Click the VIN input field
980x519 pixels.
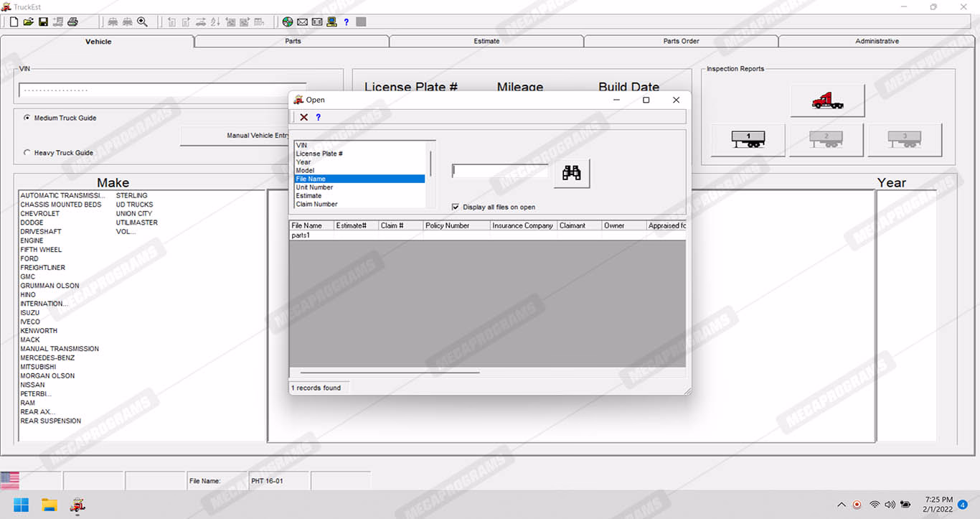pos(162,90)
